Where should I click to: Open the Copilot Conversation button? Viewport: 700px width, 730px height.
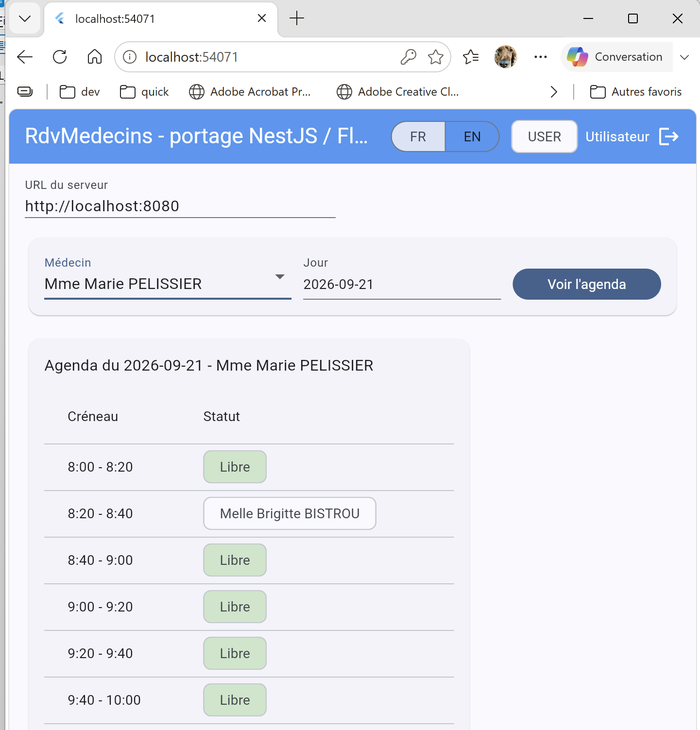pyautogui.click(x=617, y=57)
